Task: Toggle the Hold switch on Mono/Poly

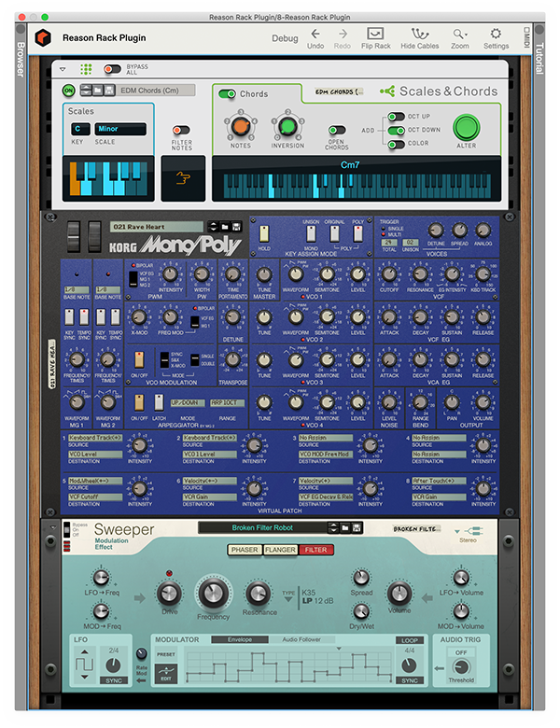Action: [x=264, y=234]
